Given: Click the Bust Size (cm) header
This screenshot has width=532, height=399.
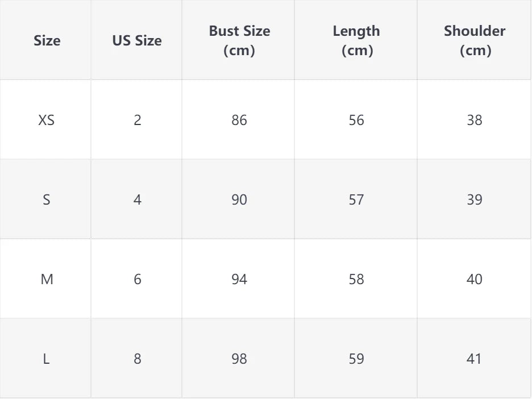Looking at the screenshot, I should (239, 40).
